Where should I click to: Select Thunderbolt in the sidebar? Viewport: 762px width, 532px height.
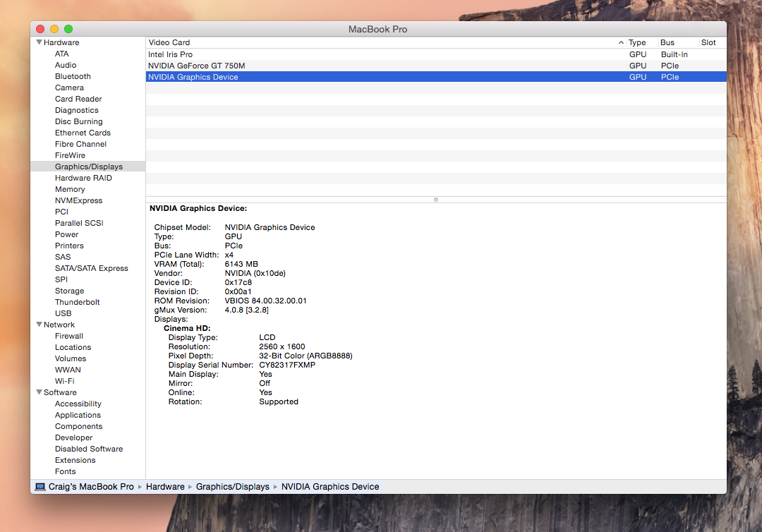pyautogui.click(x=78, y=302)
